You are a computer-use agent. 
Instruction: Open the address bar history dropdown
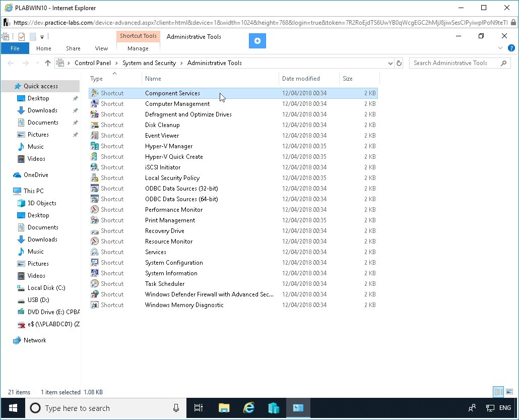(390, 63)
